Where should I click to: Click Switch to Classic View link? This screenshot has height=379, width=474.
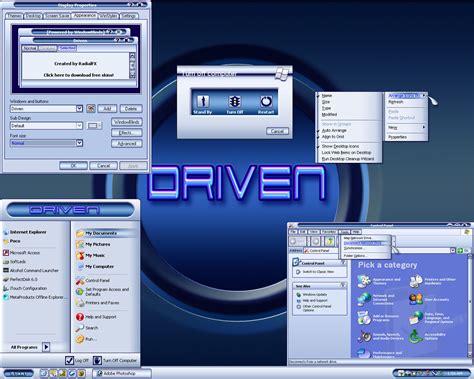318,272
